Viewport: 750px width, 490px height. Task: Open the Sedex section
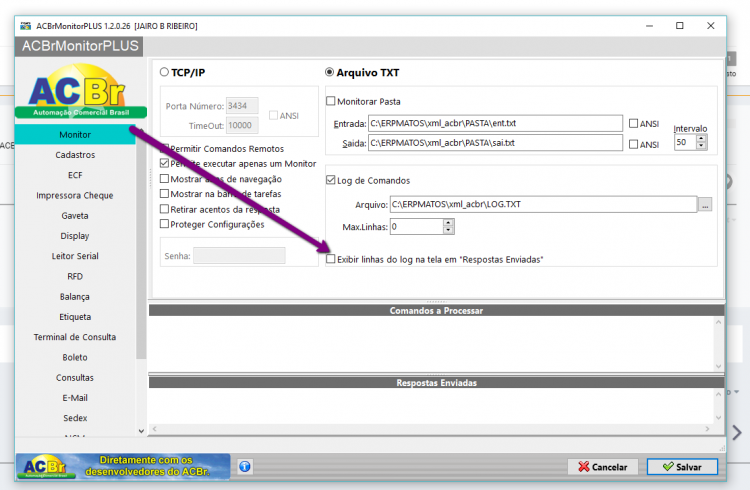click(75, 418)
